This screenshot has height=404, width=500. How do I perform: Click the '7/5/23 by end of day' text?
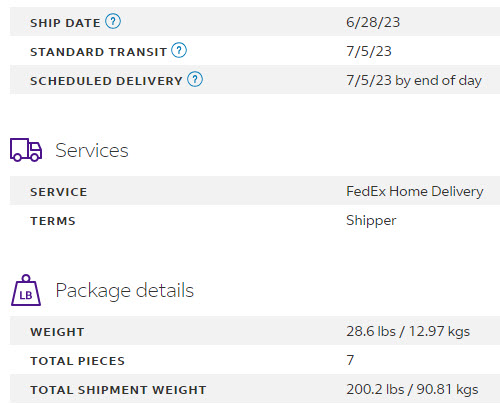click(x=414, y=81)
